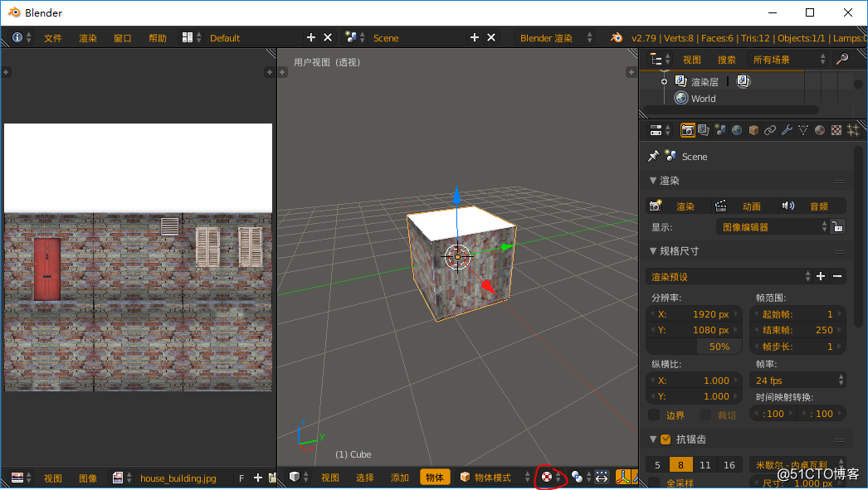The width and height of the screenshot is (868, 490).
Task: Open the 物体模式 mode dropdown
Action: [493, 478]
